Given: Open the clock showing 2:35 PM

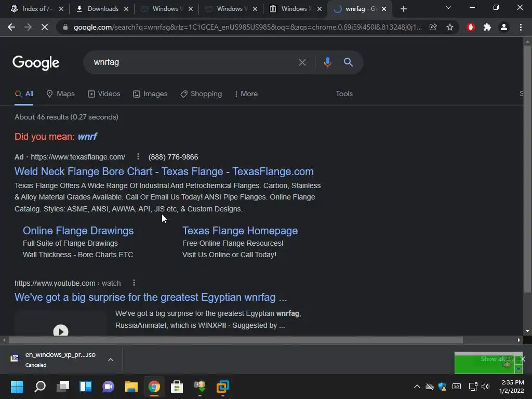Looking at the screenshot, I should point(512,387).
